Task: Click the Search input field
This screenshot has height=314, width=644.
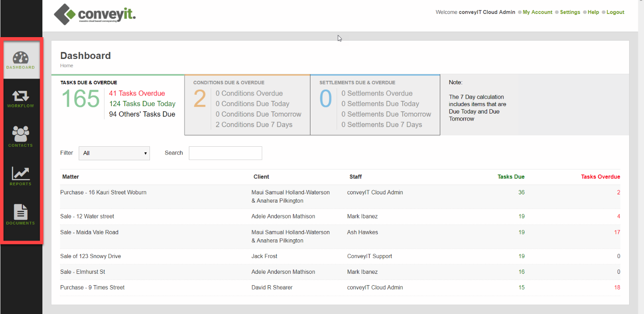Action: point(225,153)
